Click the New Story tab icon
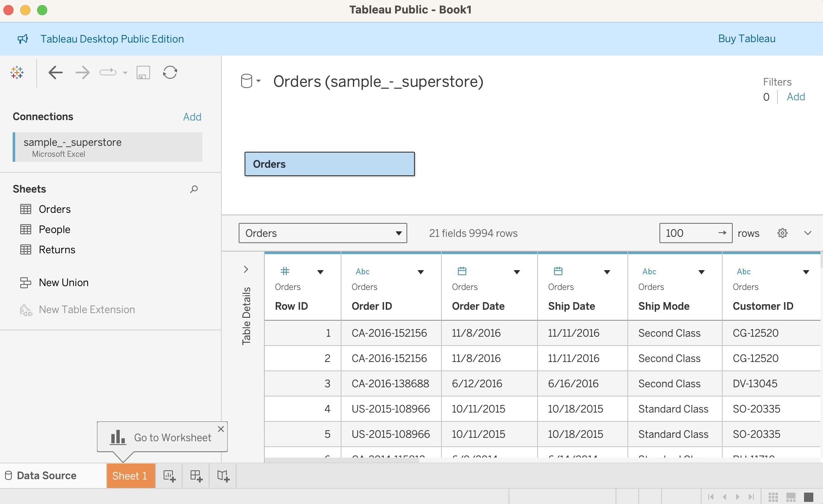Viewport: 823px width, 504px height. [223, 476]
